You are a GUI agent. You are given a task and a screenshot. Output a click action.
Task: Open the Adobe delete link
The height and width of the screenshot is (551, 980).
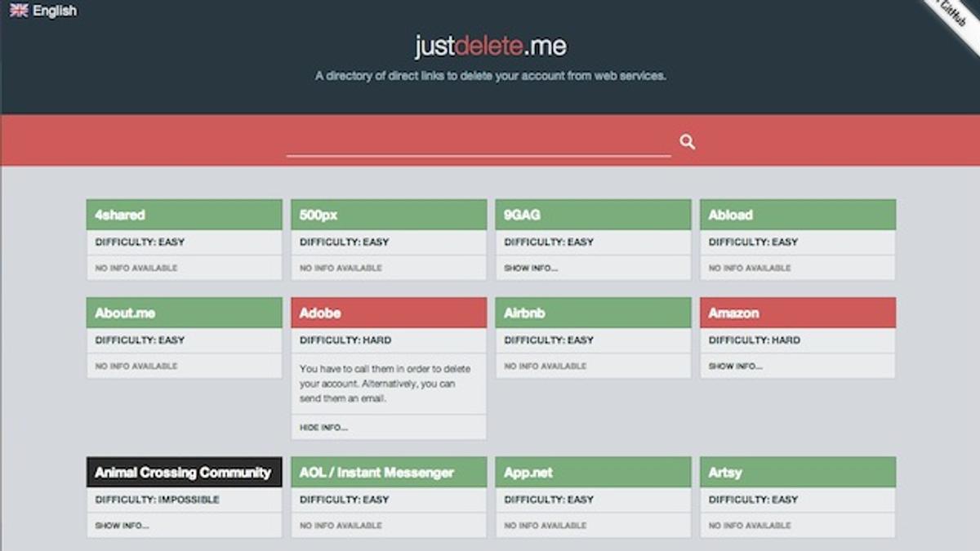(389, 313)
